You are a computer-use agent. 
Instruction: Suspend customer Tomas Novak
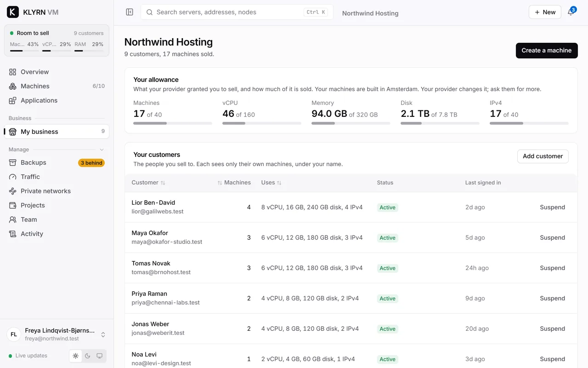552,268
